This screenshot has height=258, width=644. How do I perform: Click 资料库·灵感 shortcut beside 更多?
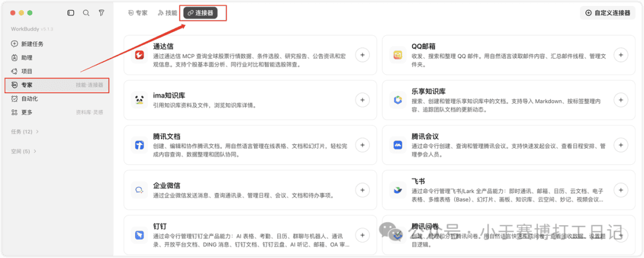(x=89, y=112)
